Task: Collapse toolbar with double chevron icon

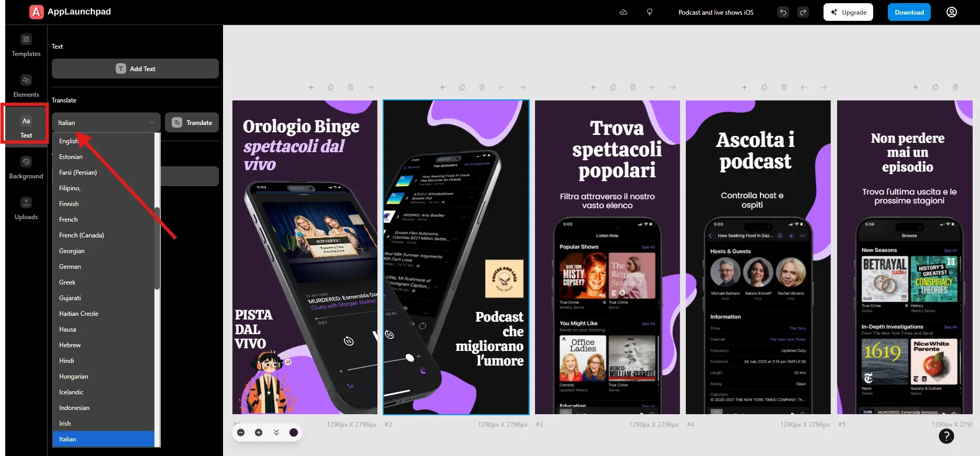Action: click(x=276, y=432)
